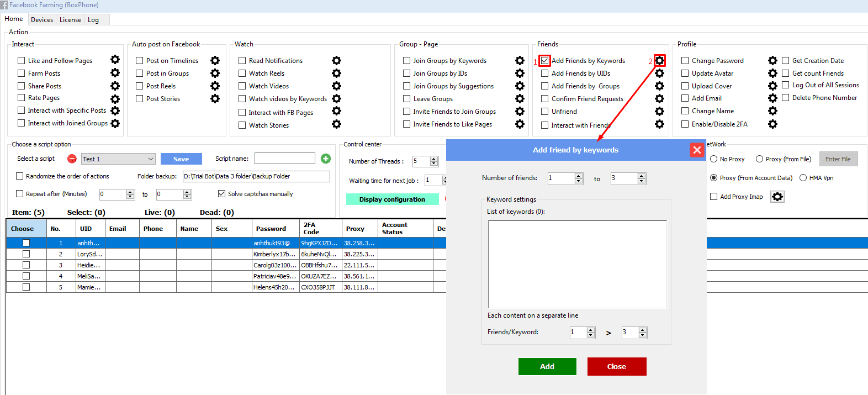Open settings gear for Upload Cover
Screen dimensions: 868x395
coord(772,86)
